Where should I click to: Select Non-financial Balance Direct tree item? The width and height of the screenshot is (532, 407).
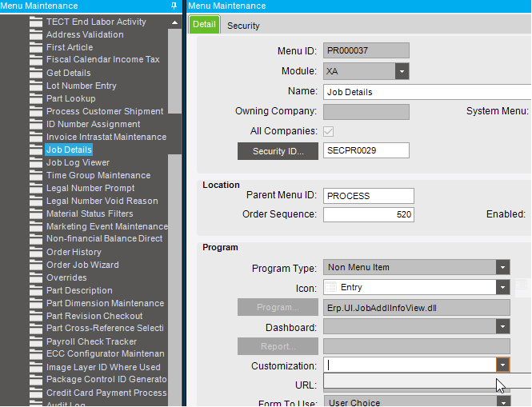pyautogui.click(x=104, y=239)
